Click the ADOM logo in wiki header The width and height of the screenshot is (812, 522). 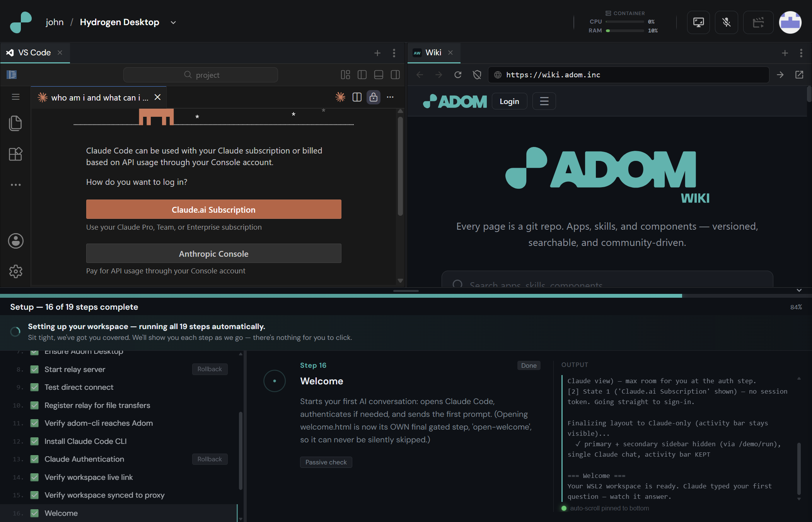455,101
